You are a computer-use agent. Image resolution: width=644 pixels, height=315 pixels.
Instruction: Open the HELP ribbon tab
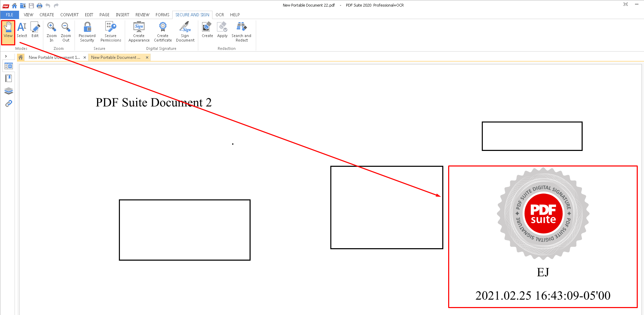click(x=235, y=15)
